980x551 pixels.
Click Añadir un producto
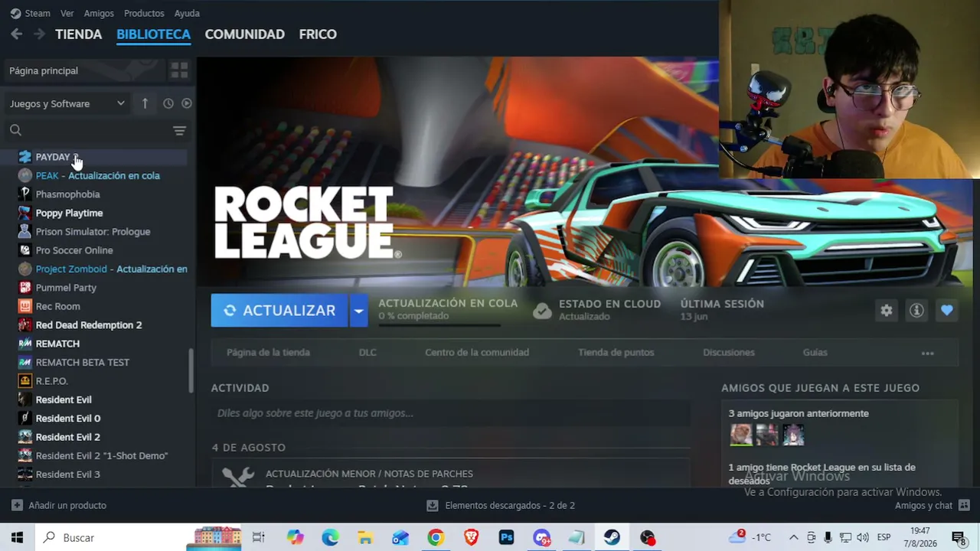(59, 505)
